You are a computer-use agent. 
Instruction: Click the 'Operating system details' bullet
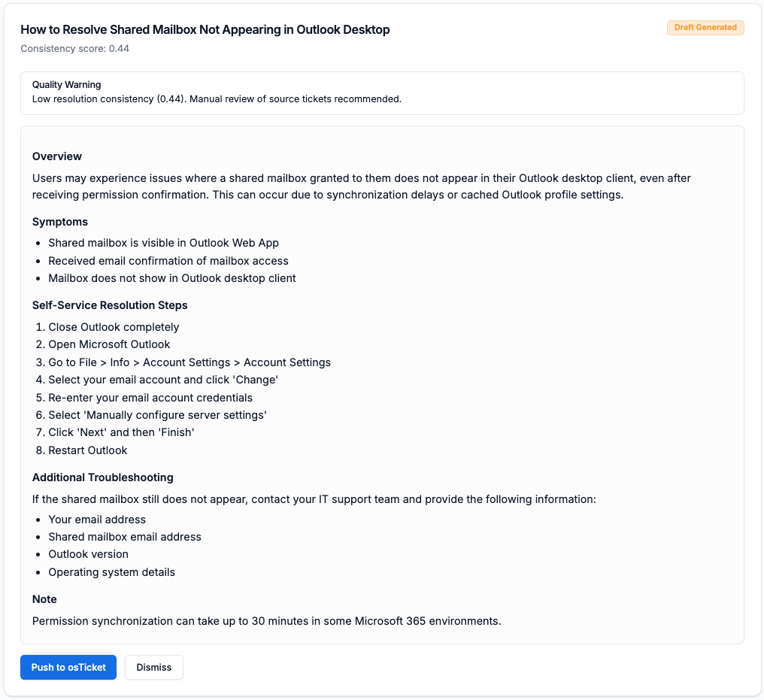click(x=111, y=572)
